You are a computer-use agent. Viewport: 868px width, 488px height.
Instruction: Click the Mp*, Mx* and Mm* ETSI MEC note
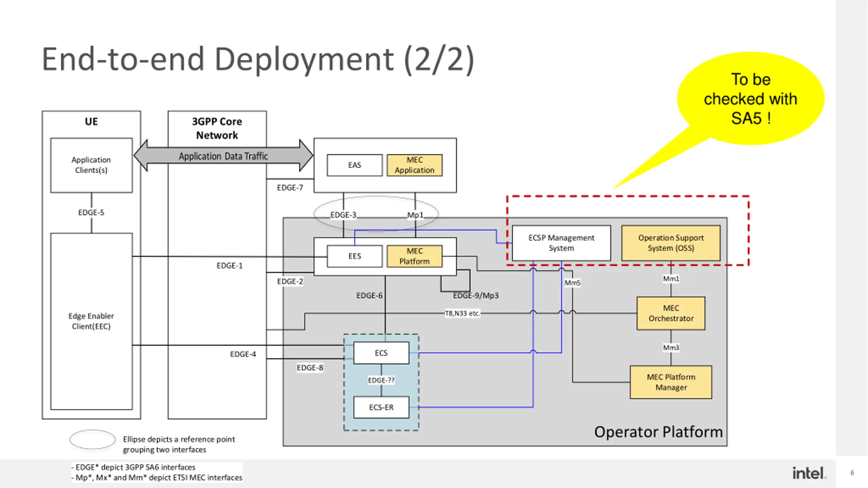(x=157, y=477)
